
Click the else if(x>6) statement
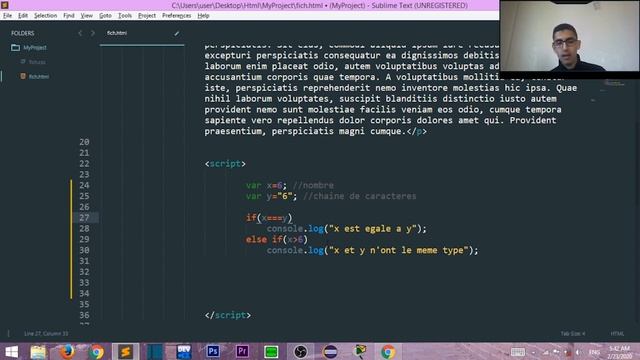point(277,240)
